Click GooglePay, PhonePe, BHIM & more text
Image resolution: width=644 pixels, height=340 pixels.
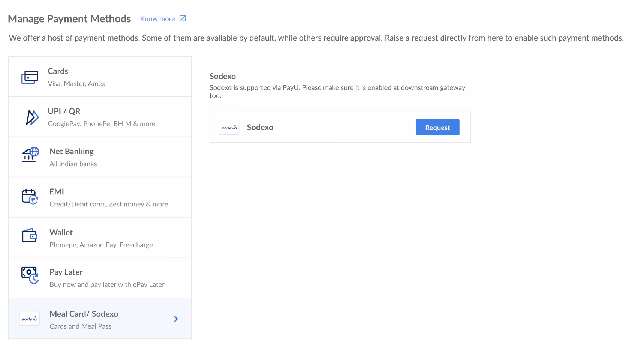102,124
